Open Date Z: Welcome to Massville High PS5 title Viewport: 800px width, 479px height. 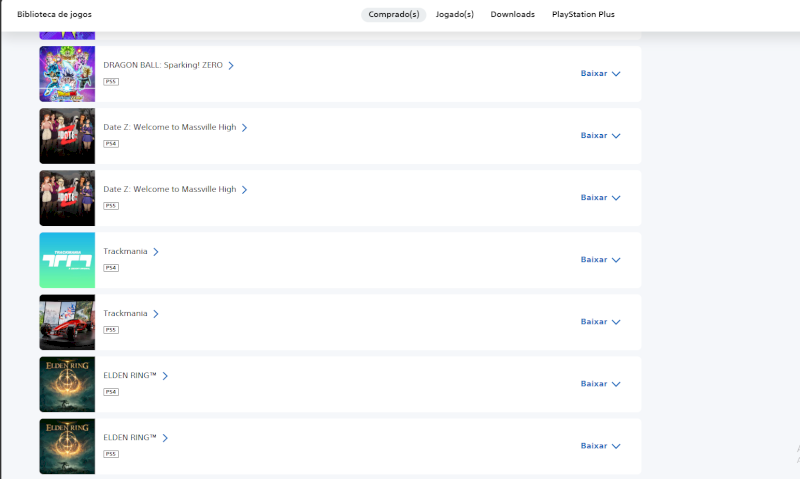169,189
